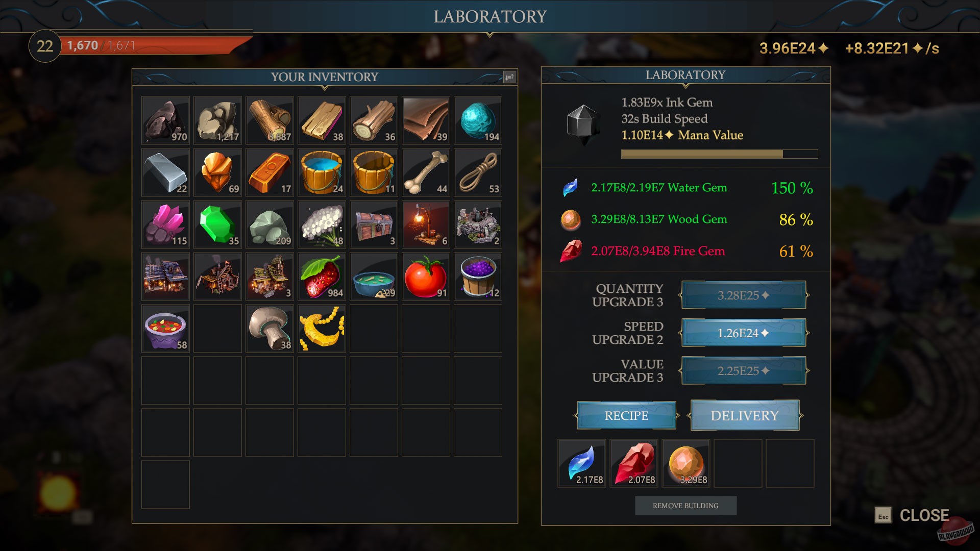Select the emerald gem in inventory

[217, 224]
